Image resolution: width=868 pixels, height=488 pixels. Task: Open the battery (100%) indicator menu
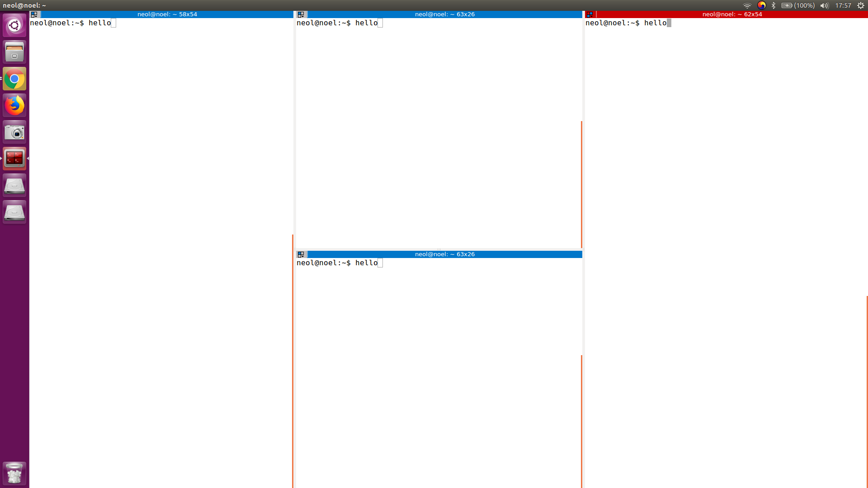(x=798, y=5)
